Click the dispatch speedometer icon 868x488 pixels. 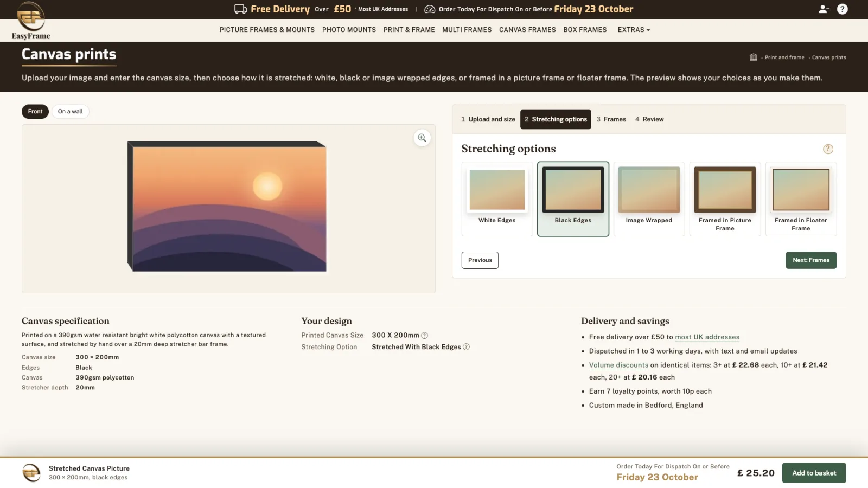[430, 9]
